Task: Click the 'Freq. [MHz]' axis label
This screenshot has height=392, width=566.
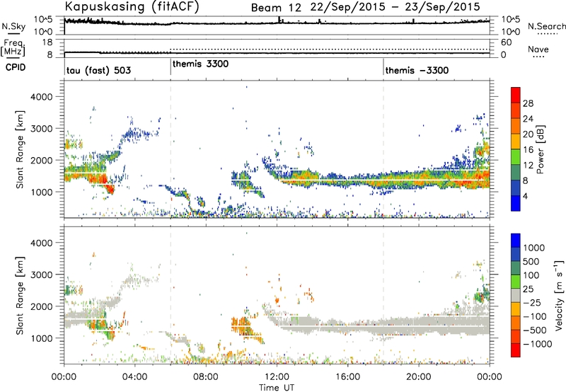Action: click(x=13, y=48)
